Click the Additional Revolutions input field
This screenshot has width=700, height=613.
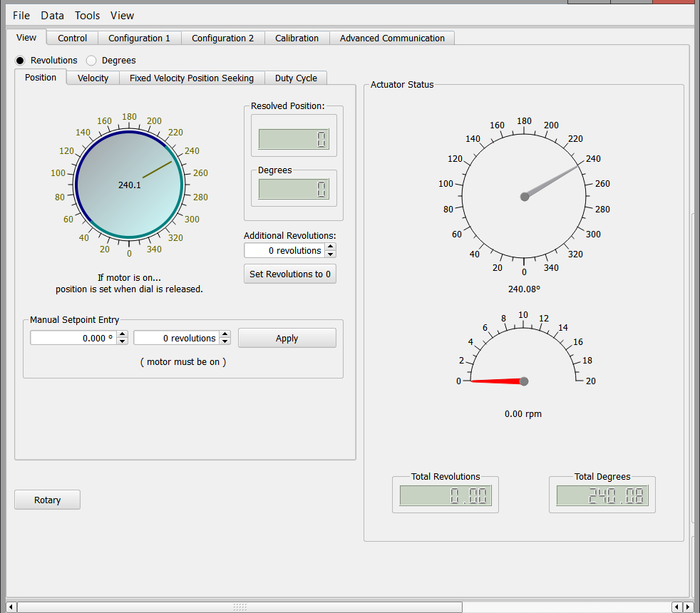point(285,250)
